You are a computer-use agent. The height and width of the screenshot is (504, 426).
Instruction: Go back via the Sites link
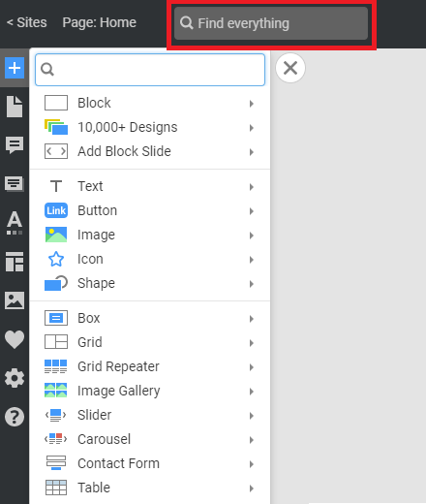(27, 22)
